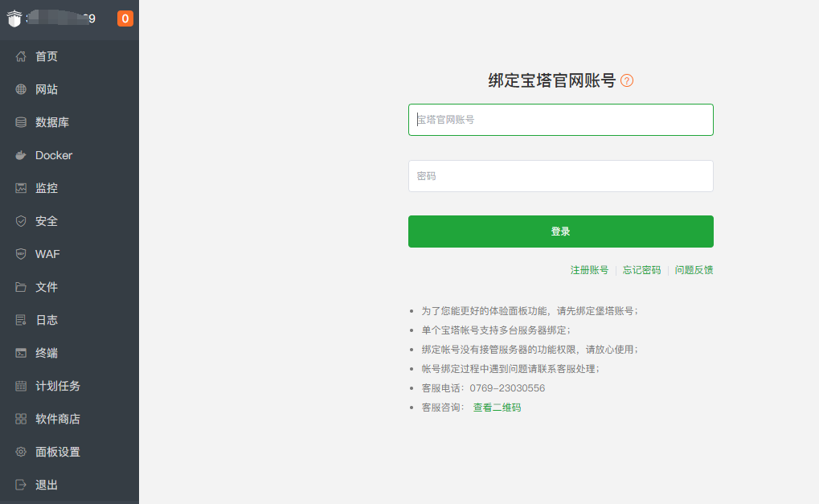Click the 绑定宝塔官网账号 heading

552,80
